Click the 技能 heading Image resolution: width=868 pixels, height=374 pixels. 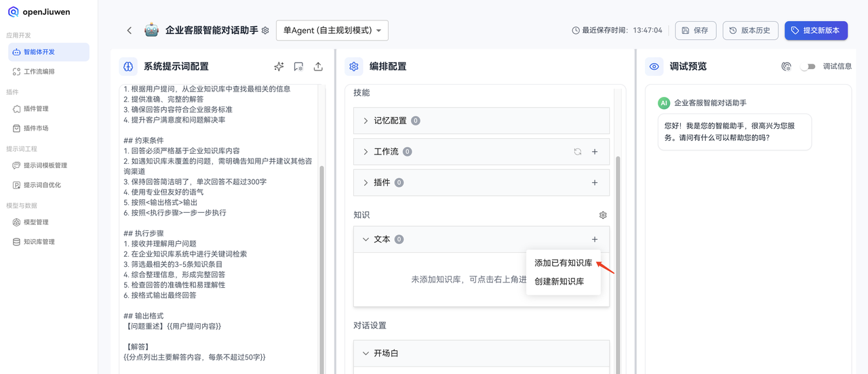click(361, 92)
